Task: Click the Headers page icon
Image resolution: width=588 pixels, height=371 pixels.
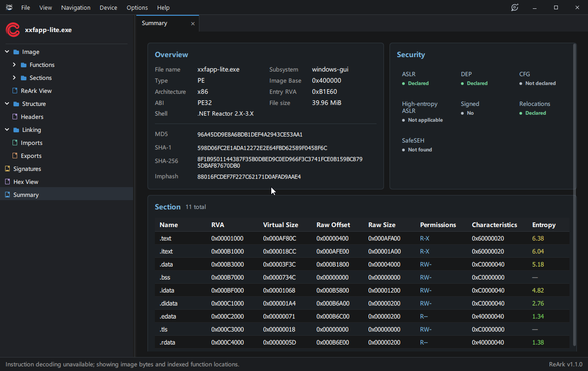Action: point(15,117)
